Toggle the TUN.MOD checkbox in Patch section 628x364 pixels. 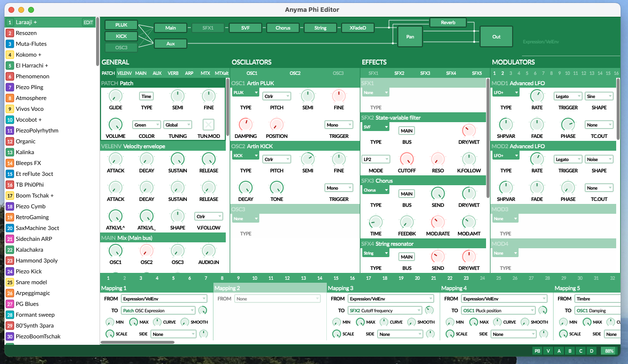[x=209, y=125]
